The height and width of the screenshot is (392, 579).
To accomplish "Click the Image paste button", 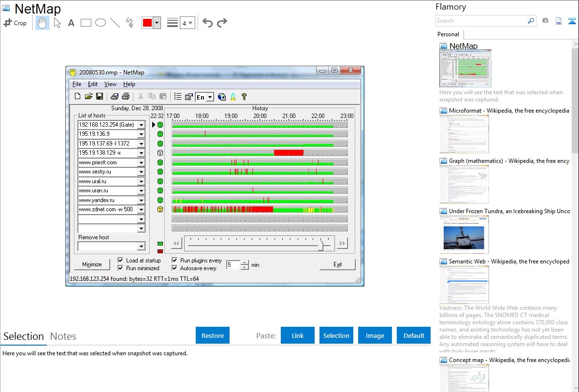I will click(x=375, y=335).
